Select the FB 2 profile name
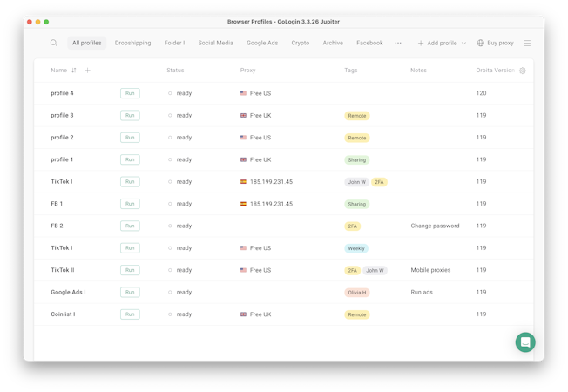Viewport: 568px width, 392px height. [x=57, y=226]
